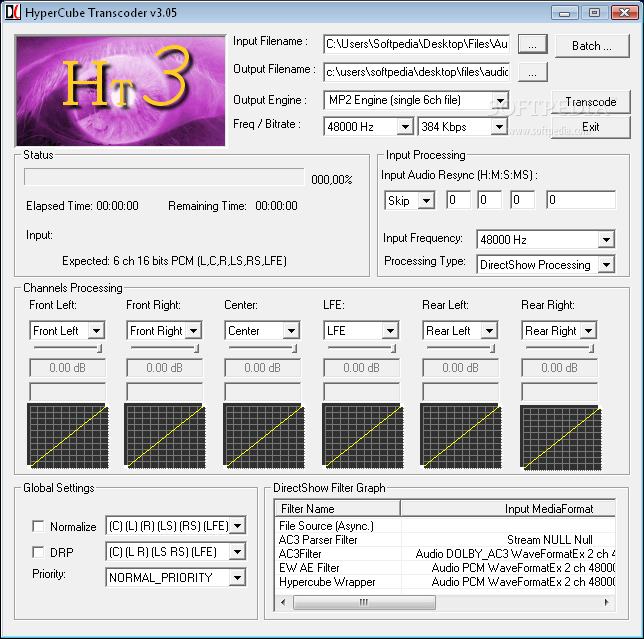Click the LFE transfer curve graph
This screenshot has height=639, width=644.
click(x=363, y=436)
